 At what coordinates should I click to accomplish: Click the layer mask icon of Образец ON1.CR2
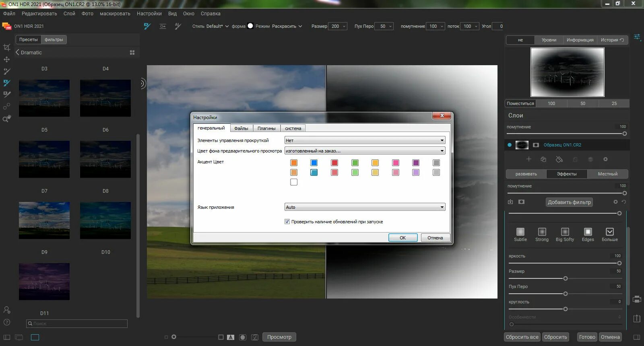(536, 145)
